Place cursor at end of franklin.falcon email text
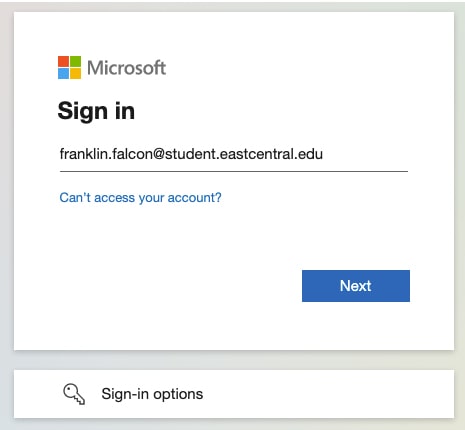 tap(323, 154)
